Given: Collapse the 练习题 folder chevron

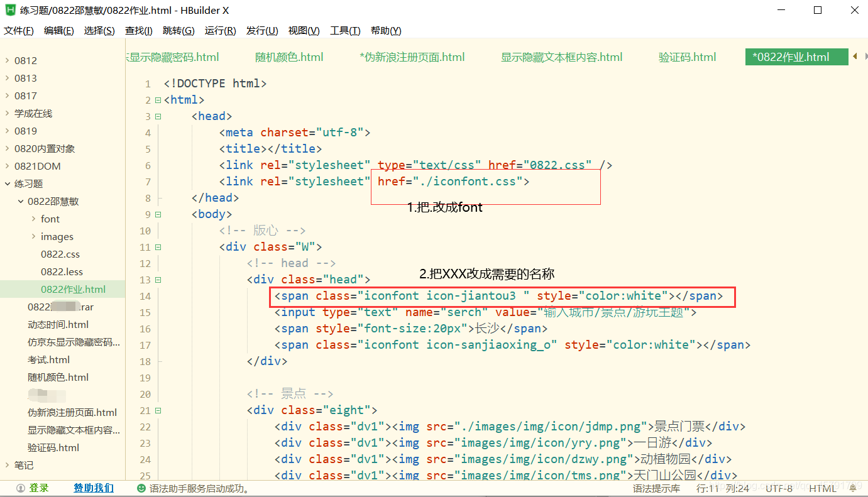Looking at the screenshot, I should 7,184.
